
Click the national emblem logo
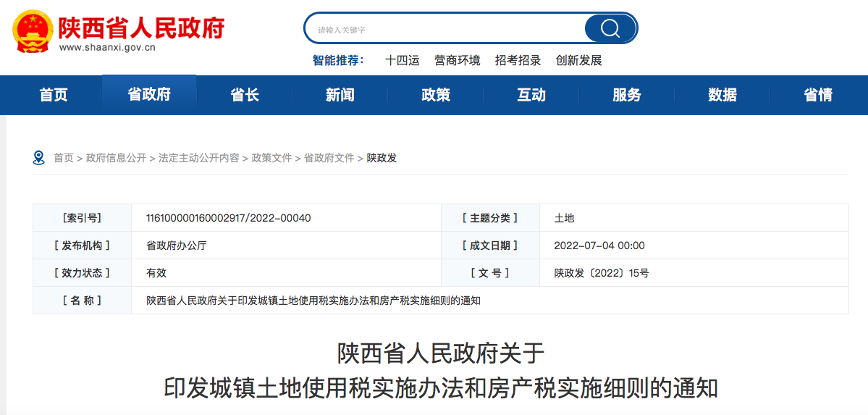pyautogui.click(x=32, y=33)
